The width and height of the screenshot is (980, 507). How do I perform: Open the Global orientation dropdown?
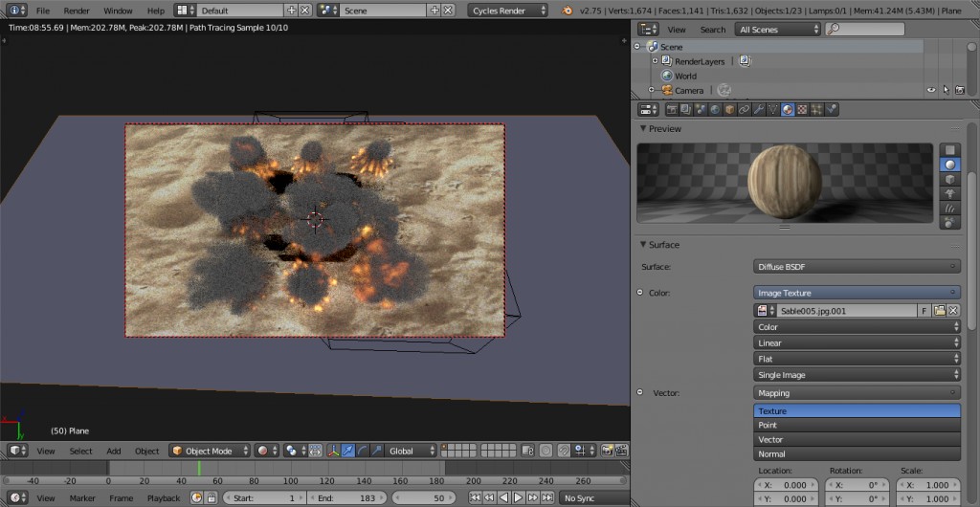[x=412, y=451]
